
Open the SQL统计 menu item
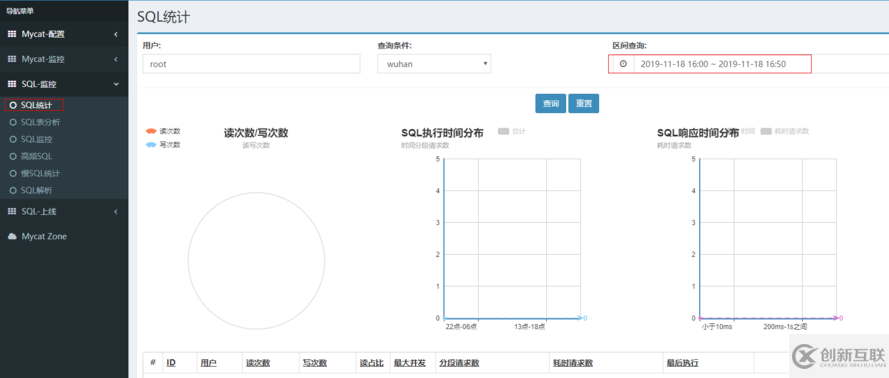coord(37,105)
